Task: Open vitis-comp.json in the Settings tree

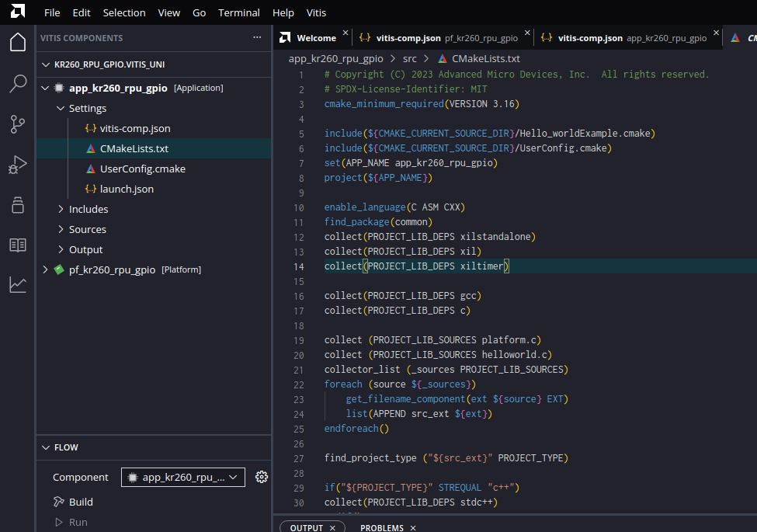Action: (x=134, y=128)
